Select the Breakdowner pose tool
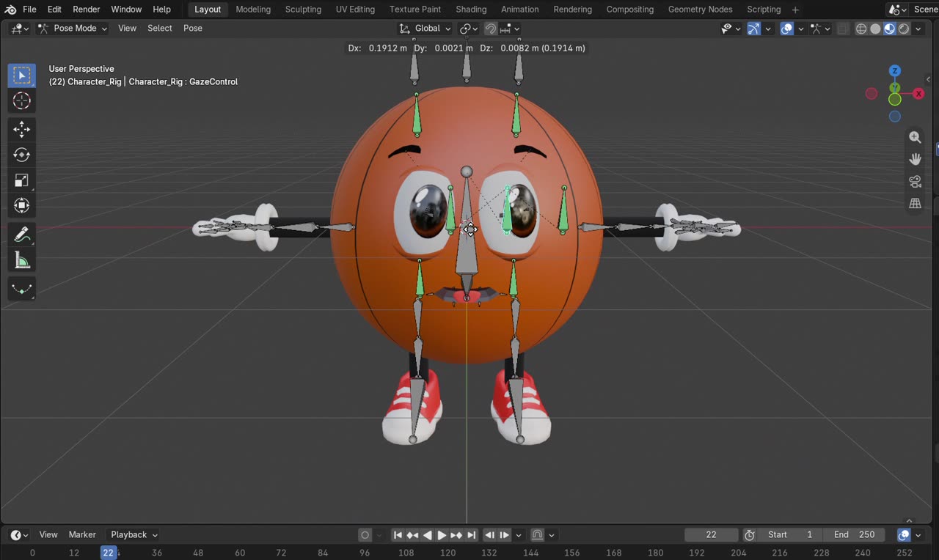This screenshot has width=939, height=560. tap(21, 289)
